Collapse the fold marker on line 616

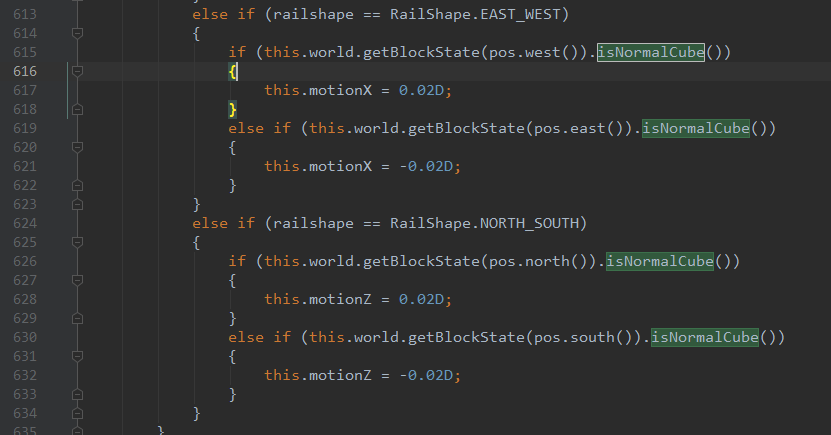click(77, 71)
